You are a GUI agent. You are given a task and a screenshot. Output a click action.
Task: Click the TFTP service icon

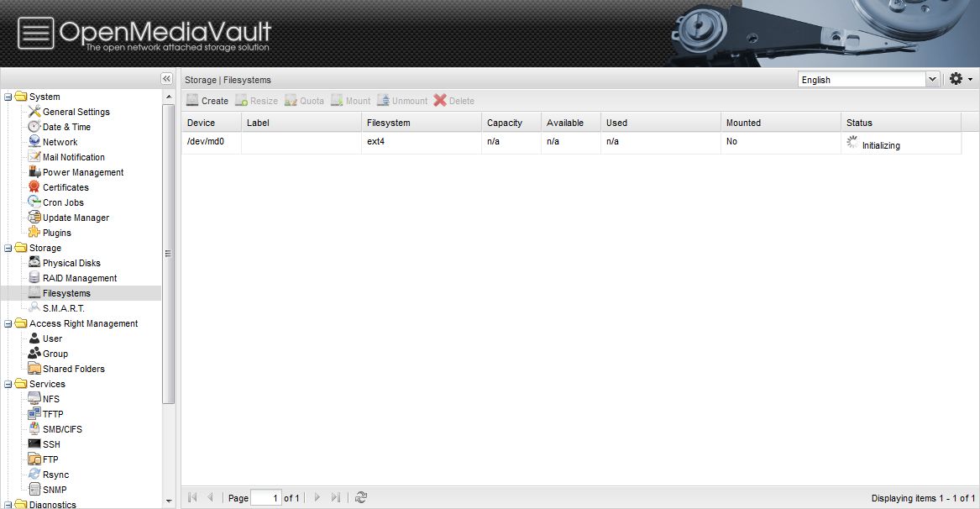point(34,413)
